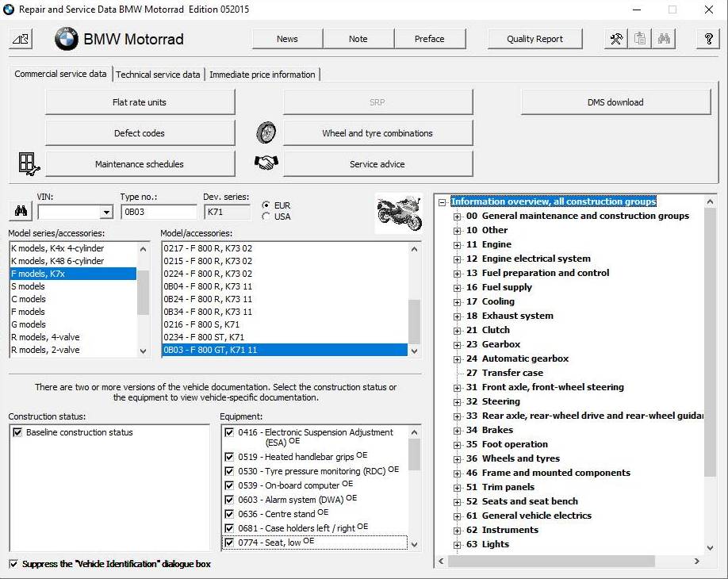
Task: Toggle 0519 Heated handlebar grips checkbox
Action: (x=229, y=457)
